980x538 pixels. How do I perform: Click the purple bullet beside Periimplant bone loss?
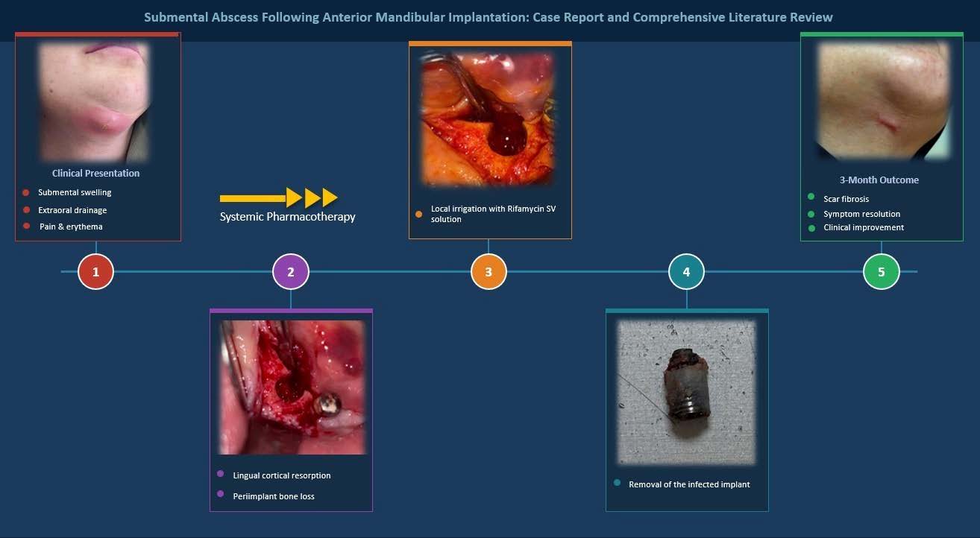(220, 494)
